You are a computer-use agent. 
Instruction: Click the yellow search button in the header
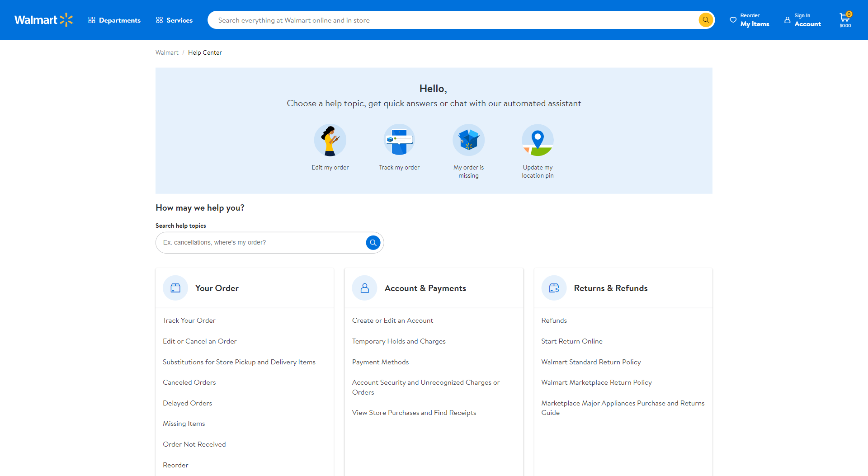pos(706,20)
